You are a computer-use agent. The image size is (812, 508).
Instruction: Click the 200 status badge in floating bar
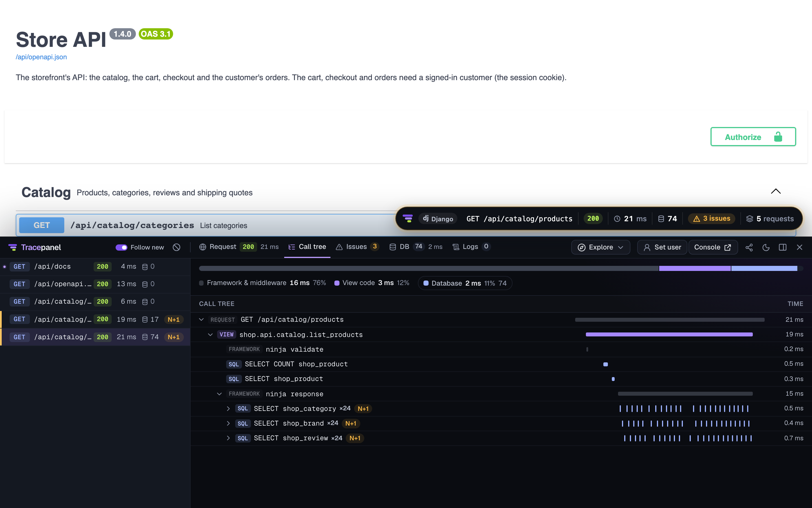593,219
